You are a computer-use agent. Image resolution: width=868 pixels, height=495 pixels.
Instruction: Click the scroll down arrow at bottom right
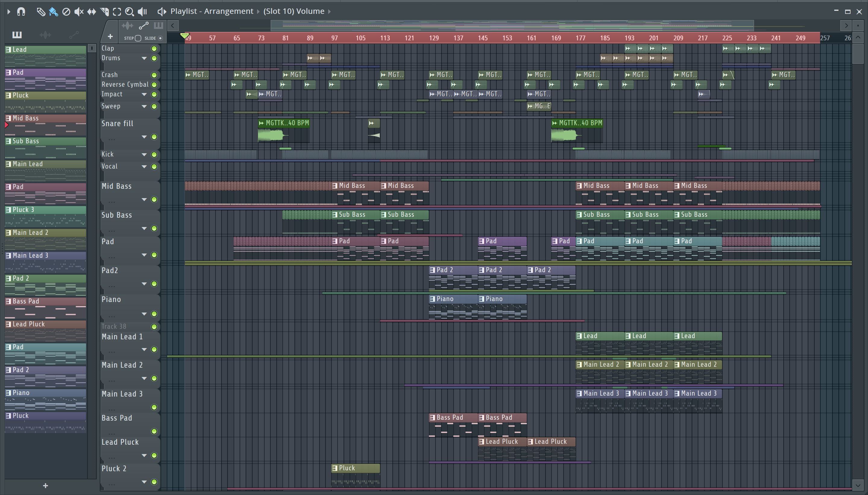click(858, 485)
